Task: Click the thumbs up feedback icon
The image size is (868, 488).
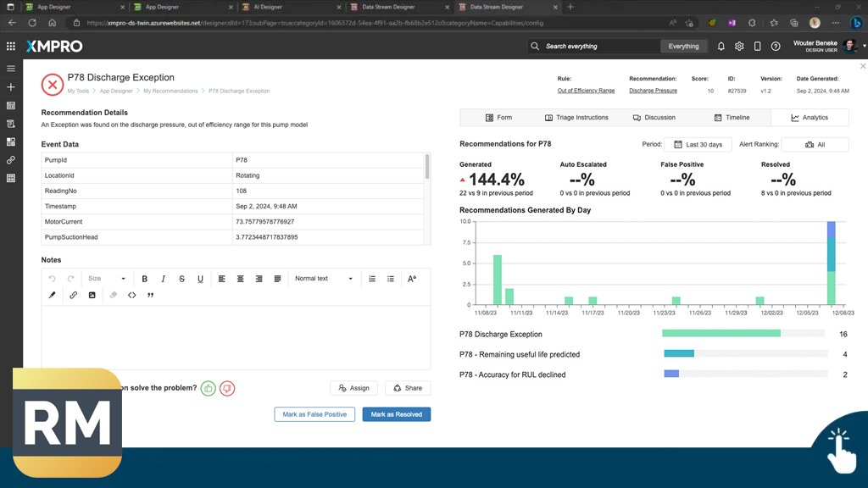Action: pyautogui.click(x=209, y=388)
